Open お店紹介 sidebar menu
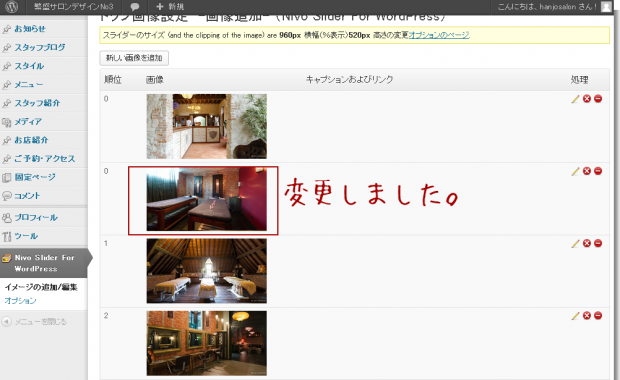This screenshot has width=620, height=380. click(x=31, y=140)
